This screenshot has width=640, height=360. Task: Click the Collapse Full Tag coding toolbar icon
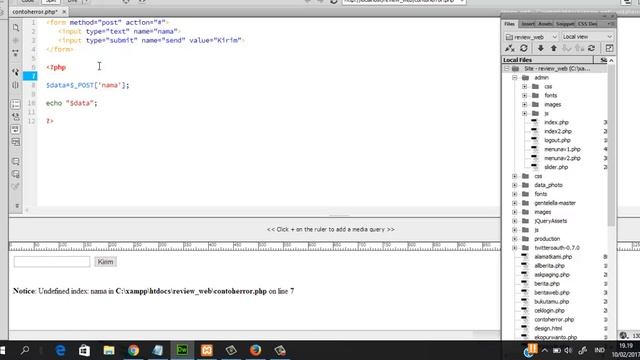click(x=16, y=40)
